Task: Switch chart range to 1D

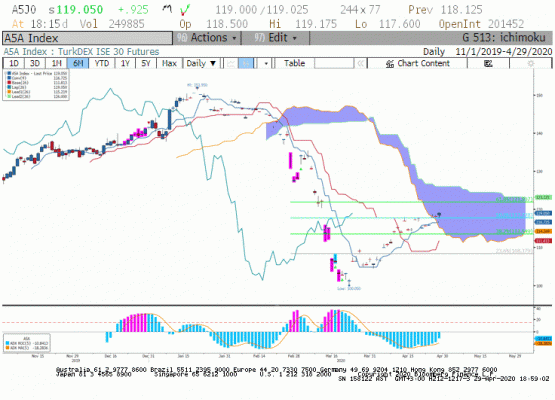Action: pyautogui.click(x=14, y=63)
